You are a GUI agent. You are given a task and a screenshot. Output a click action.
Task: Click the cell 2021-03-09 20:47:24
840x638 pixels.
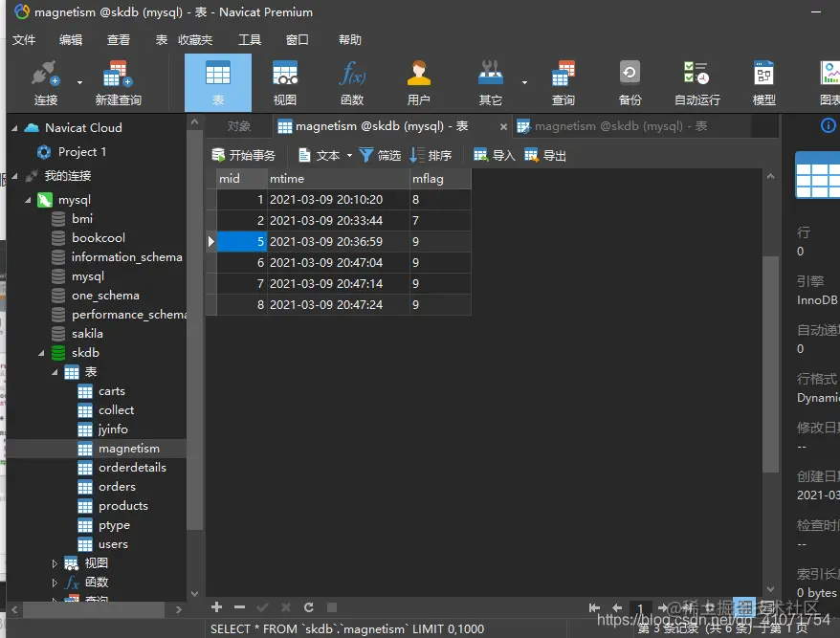339,305
